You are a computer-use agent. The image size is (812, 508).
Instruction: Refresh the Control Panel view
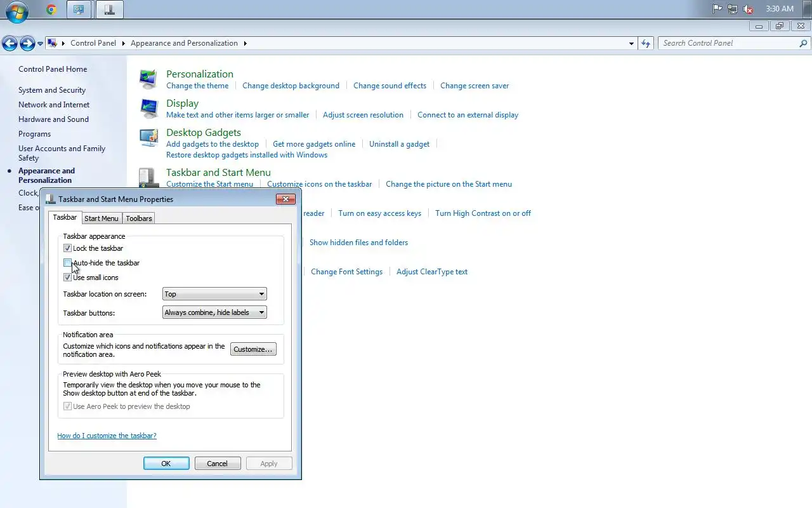point(646,43)
